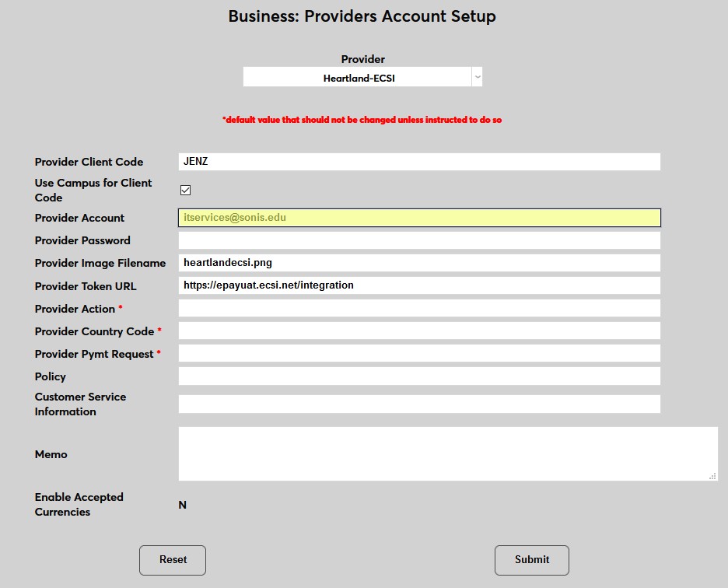Click inside the Memo text area
Viewport: 728px width, 588px height.
[447, 453]
